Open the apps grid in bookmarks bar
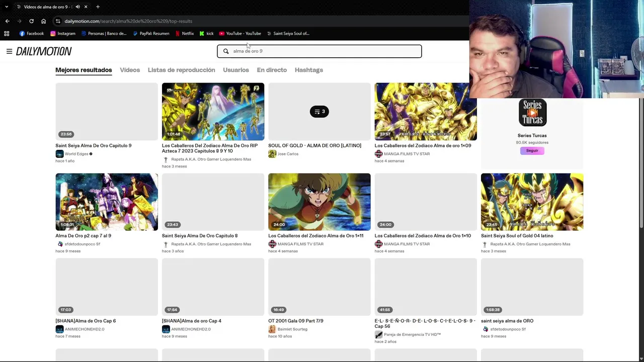 click(x=7, y=34)
